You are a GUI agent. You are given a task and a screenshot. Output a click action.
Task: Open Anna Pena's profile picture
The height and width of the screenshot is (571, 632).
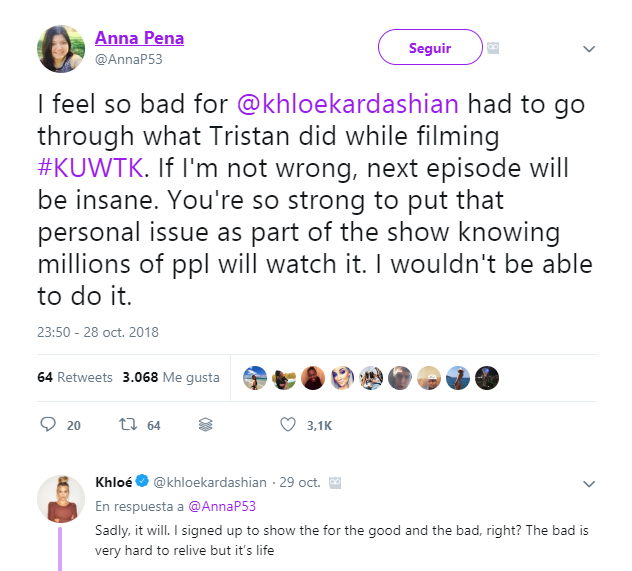pos(61,49)
